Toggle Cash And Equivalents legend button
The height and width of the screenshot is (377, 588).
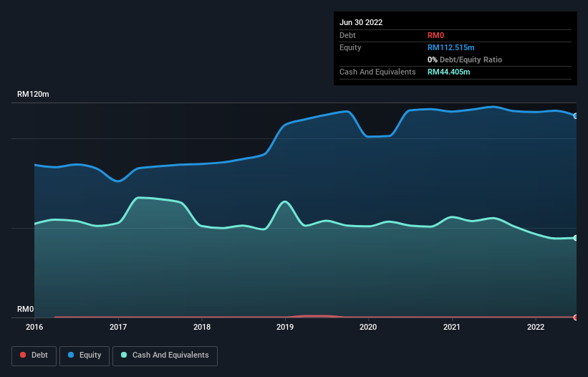pos(165,355)
